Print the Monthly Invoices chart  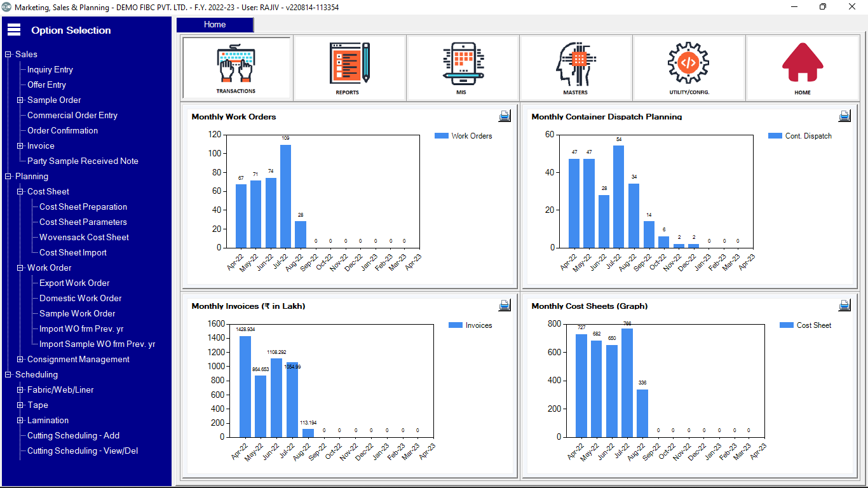coord(505,306)
